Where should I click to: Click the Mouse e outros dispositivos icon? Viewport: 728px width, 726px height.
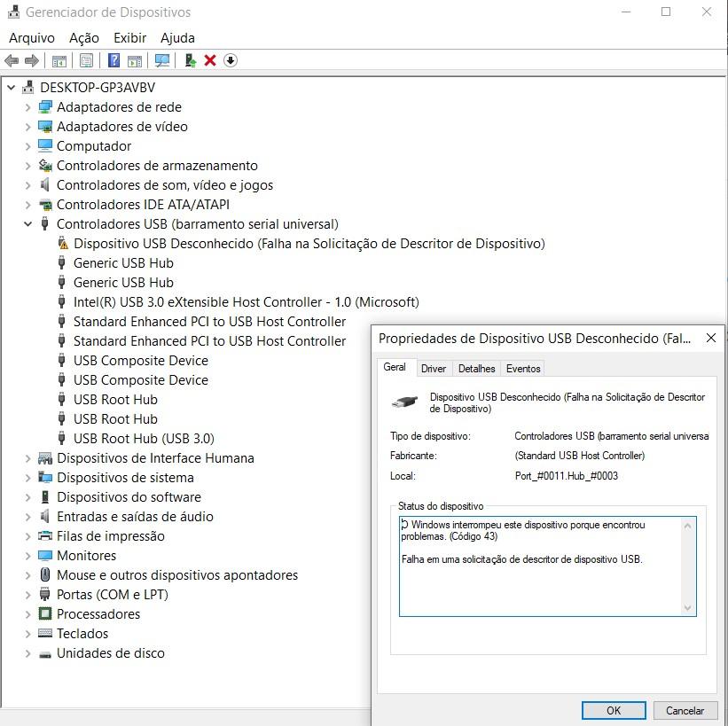click(x=45, y=574)
